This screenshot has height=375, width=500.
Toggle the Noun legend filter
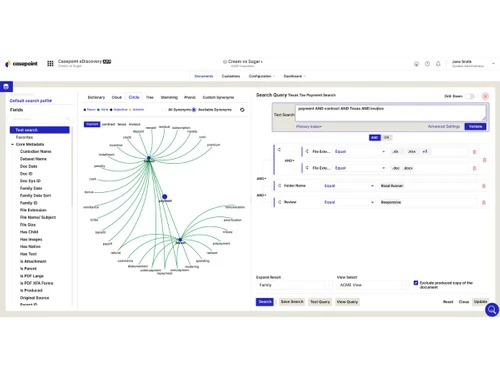point(89,110)
